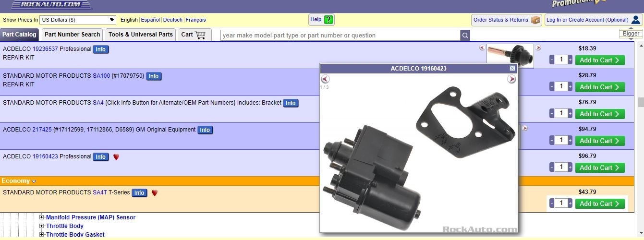Viewport: 644px width, 240px height.
Task: Open Info for Standard Motor Products SA4
Action: click(291, 103)
